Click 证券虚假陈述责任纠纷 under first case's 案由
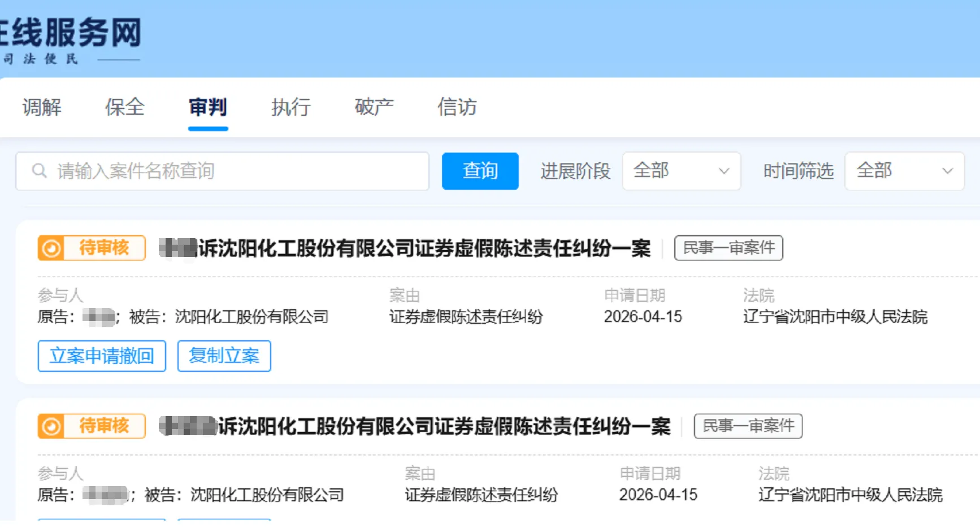 466,316
